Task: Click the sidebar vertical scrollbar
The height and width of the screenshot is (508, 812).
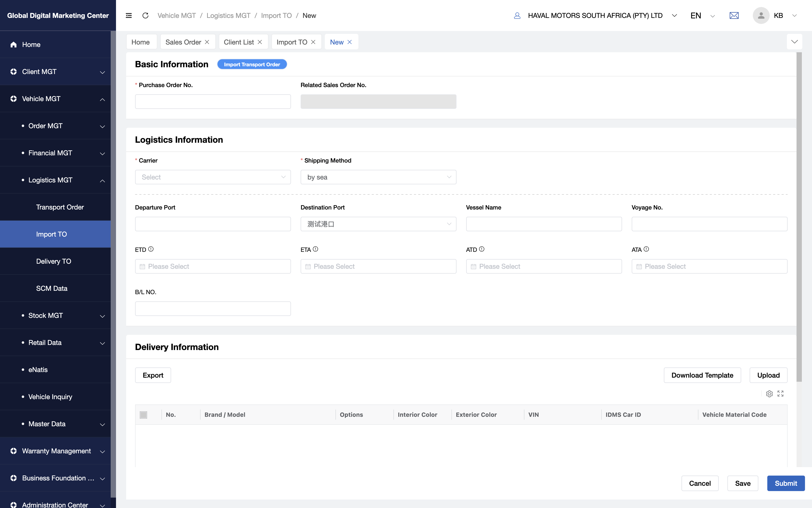Action: click(x=113, y=264)
